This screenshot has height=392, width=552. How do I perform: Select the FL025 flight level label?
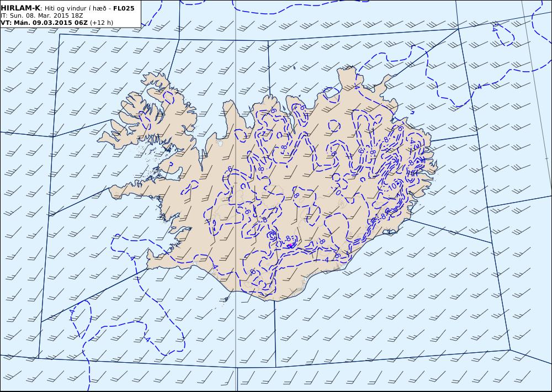click(124, 8)
